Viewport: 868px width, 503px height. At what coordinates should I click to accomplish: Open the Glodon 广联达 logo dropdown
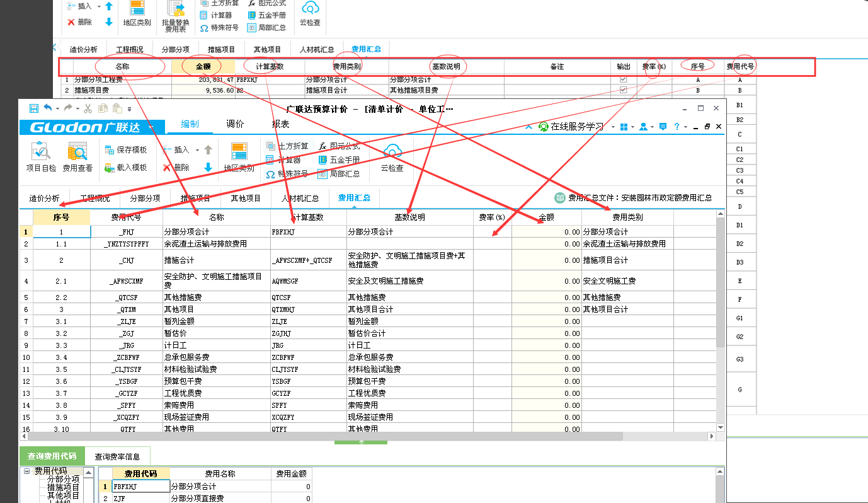151,127
